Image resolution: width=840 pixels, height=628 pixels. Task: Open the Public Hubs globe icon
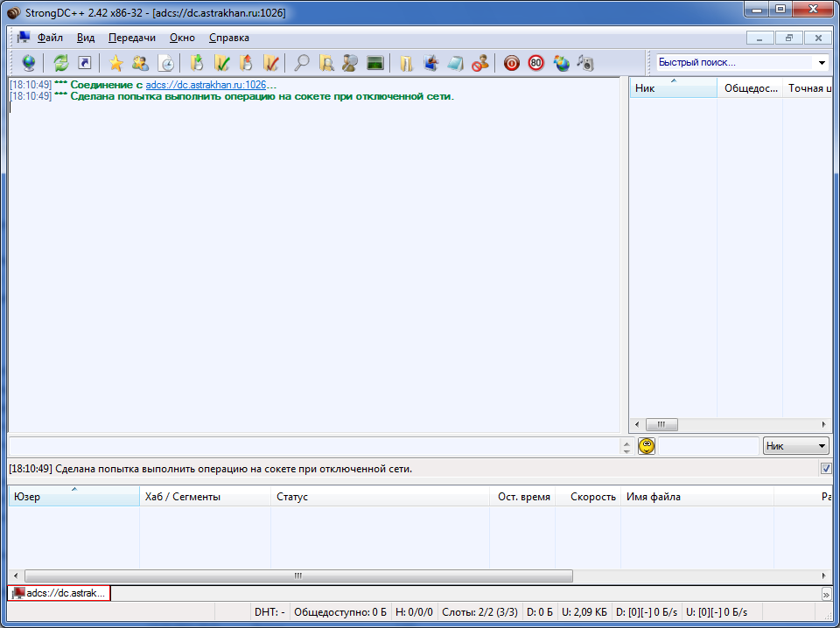click(x=29, y=63)
